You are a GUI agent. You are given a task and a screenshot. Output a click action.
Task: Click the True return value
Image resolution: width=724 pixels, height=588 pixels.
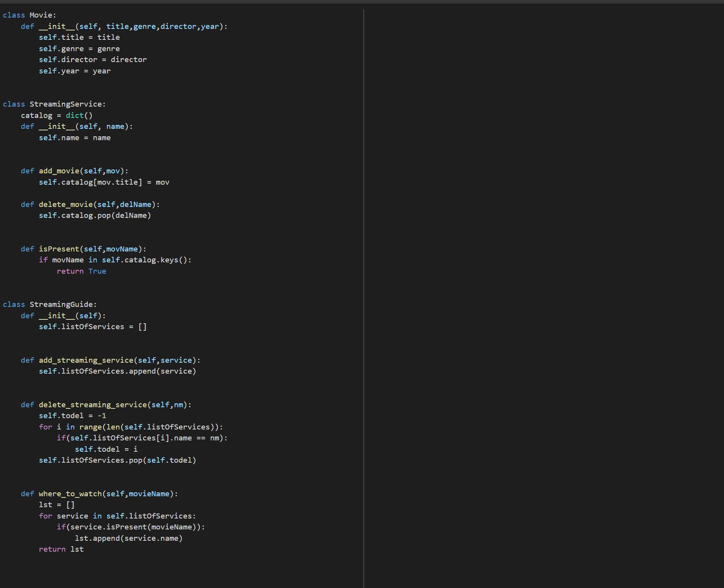pyautogui.click(x=97, y=271)
